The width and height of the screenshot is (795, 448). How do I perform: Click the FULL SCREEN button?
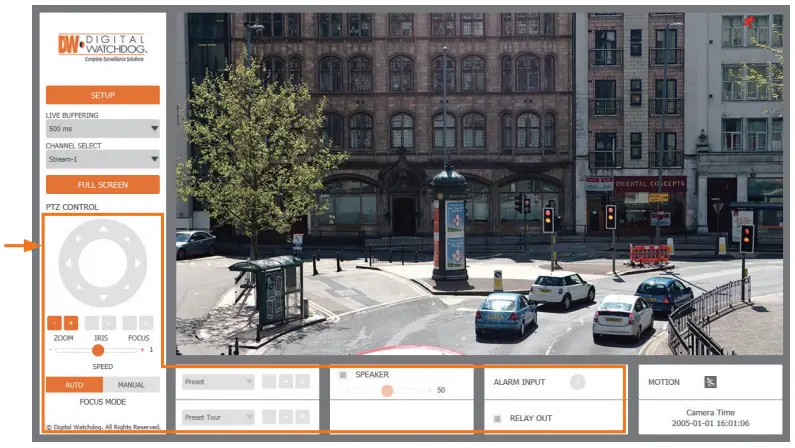click(x=103, y=184)
